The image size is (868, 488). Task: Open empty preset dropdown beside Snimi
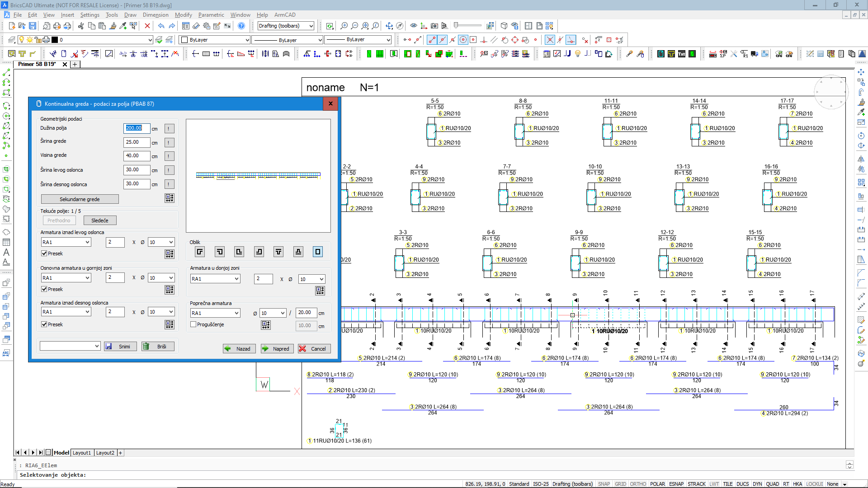70,346
